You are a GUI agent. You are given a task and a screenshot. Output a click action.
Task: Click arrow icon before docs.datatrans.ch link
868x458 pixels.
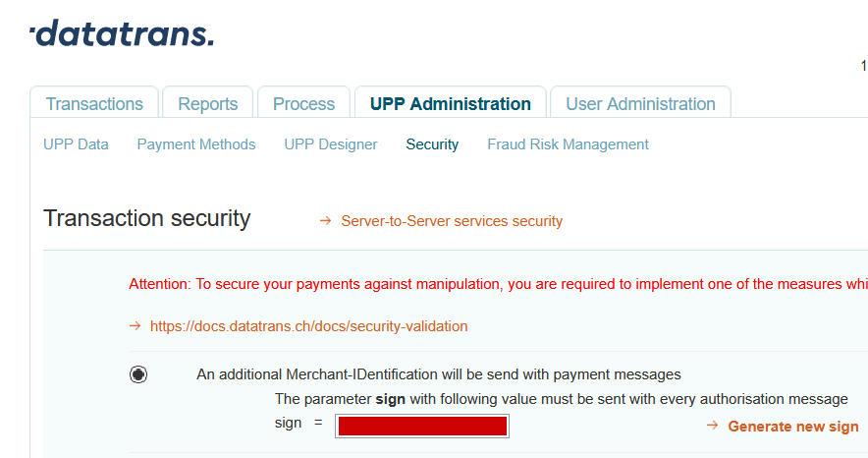point(136,326)
